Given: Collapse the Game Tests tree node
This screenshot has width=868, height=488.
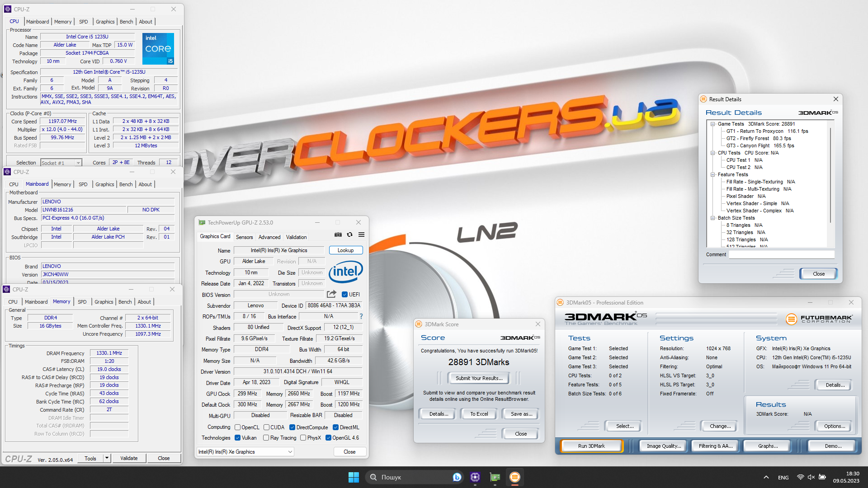Looking at the screenshot, I should [713, 124].
